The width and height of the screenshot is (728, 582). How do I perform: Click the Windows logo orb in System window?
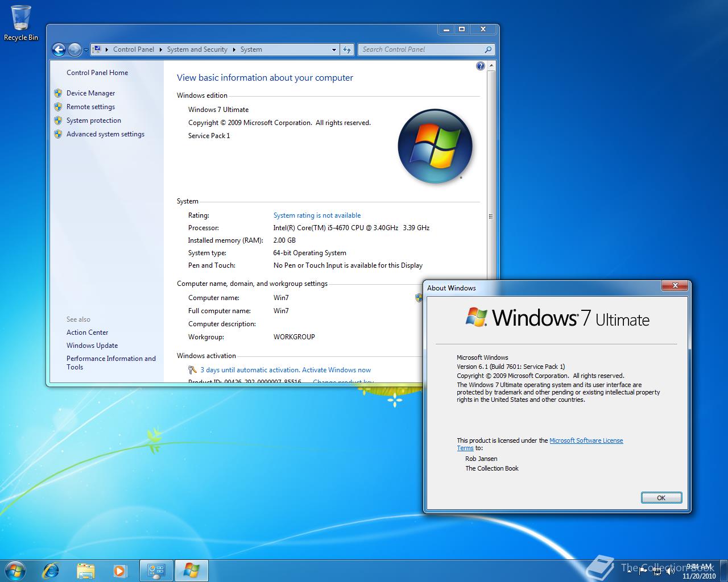435,145
